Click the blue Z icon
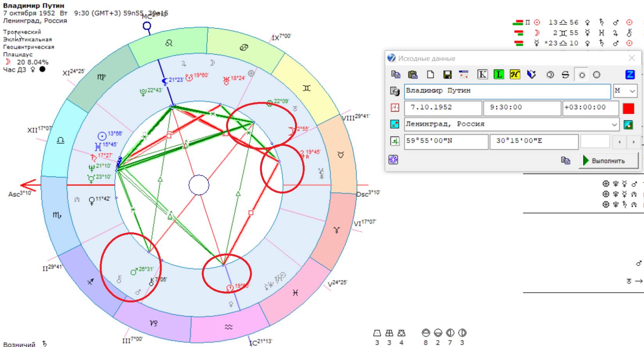 click(630, 74)
